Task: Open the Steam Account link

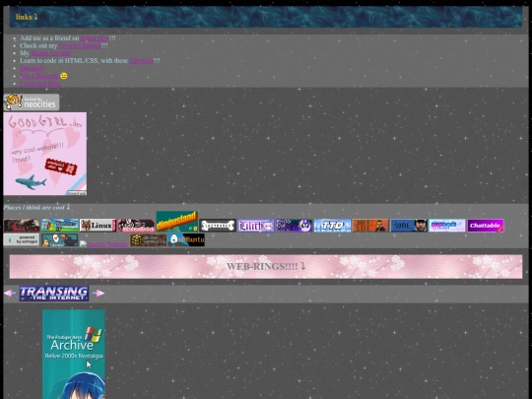Action: 51,53
